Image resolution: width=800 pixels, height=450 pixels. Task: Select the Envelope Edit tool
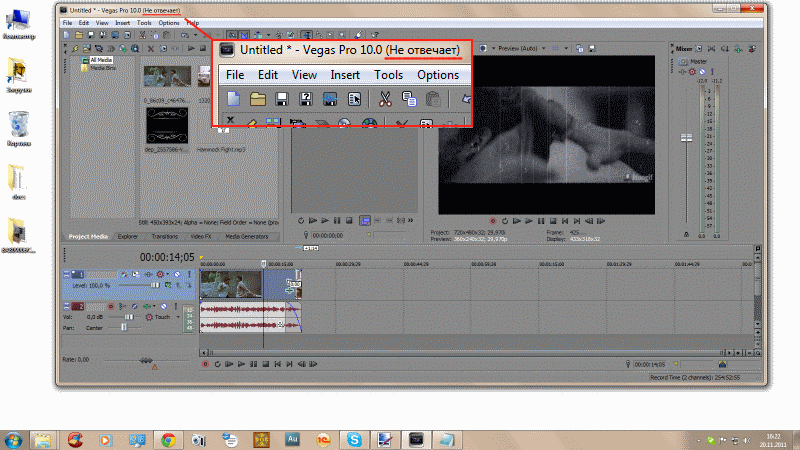tap(318, 35)
